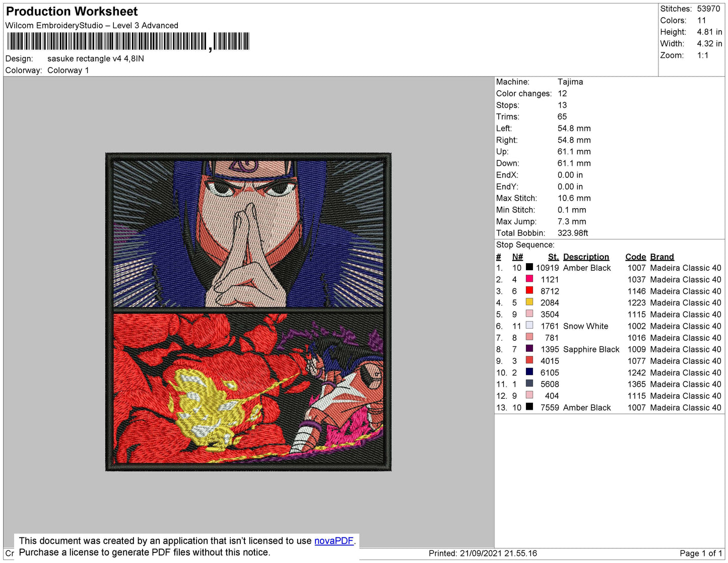728x563 pixels.
Task: Click the St. column header
Action: tap(553, 257)
